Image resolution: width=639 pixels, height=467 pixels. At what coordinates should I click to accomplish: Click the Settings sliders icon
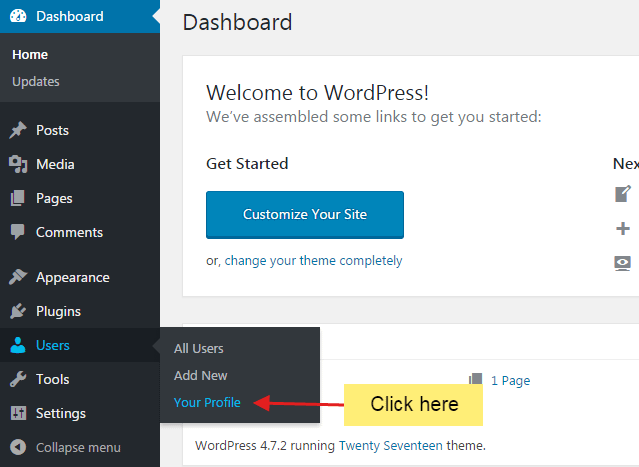[x=18, y=413]
